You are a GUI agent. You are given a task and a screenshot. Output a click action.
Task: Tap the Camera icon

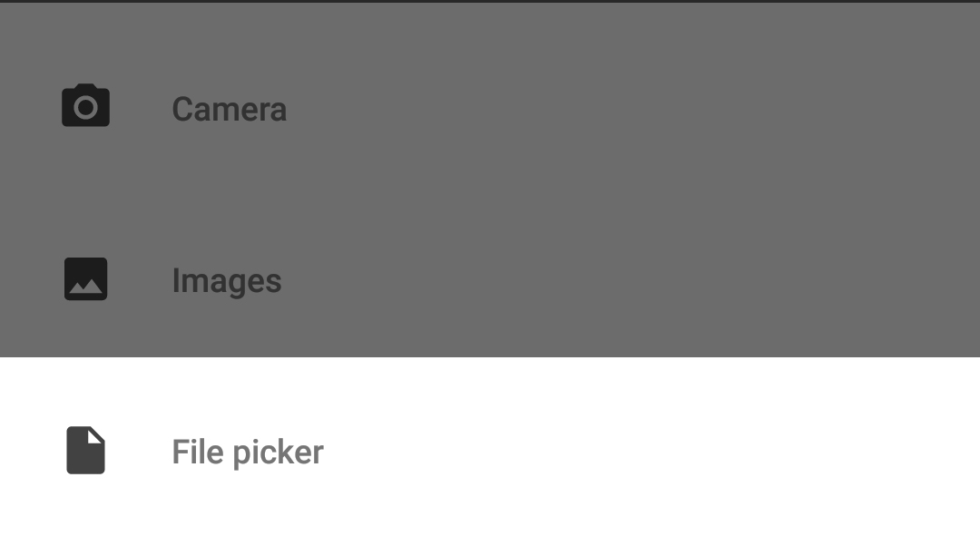click(85, 105)
